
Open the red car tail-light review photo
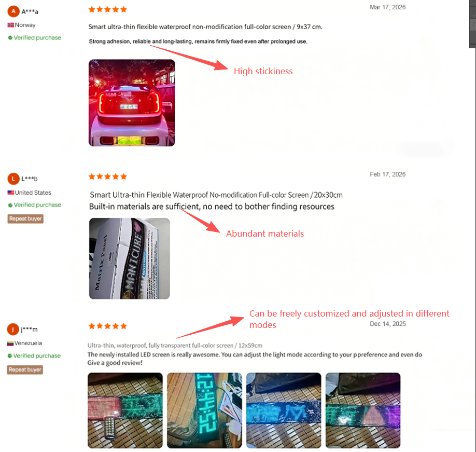point(132,103)
